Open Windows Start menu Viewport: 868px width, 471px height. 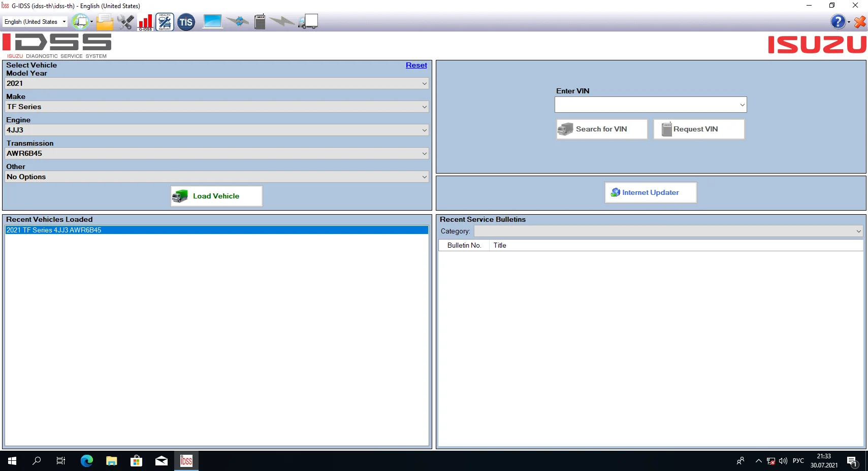(12, 461)
